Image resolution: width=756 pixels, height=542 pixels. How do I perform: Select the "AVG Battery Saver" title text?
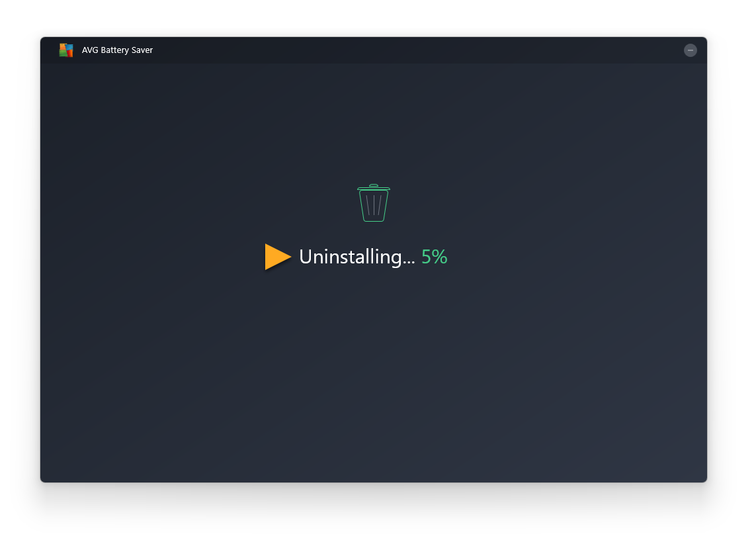tap(117, 50)
